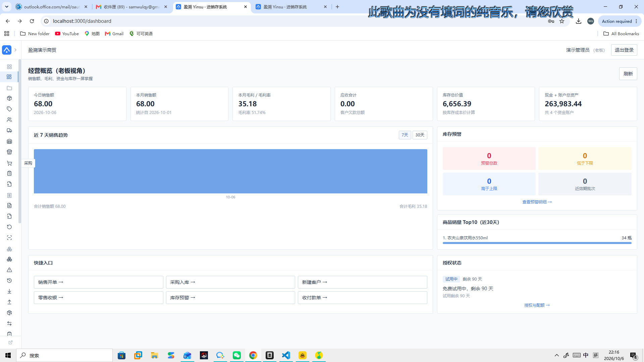Open the highlighted active dashboard sidebar icon
Viewport: 644px width, 362px height.
coord(9,77)
